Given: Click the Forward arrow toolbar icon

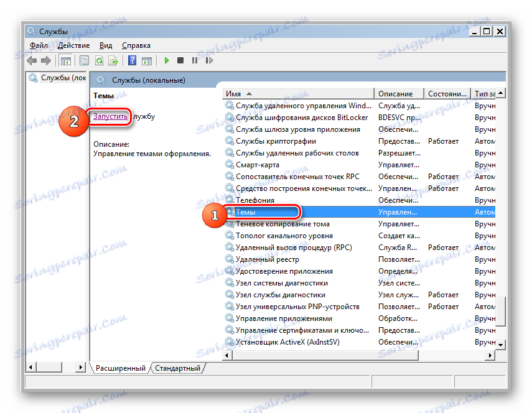Looking at the screenshot, I should (x=46, y=61).
